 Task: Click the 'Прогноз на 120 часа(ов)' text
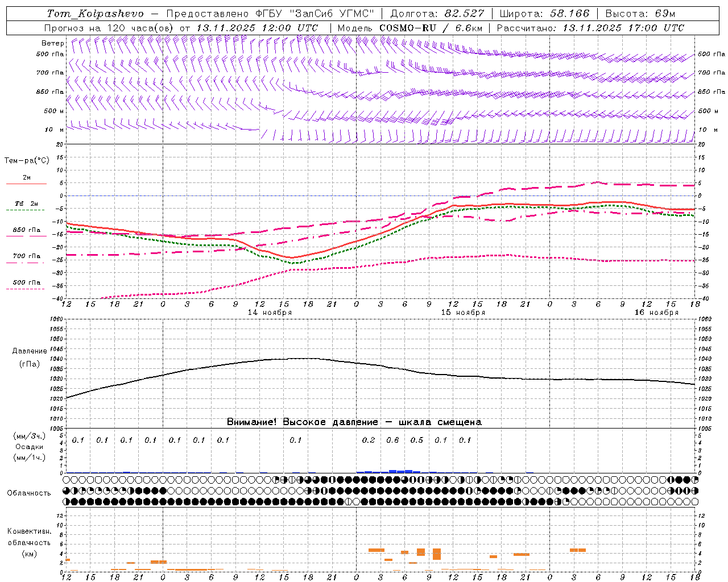[x=110, y=28]
